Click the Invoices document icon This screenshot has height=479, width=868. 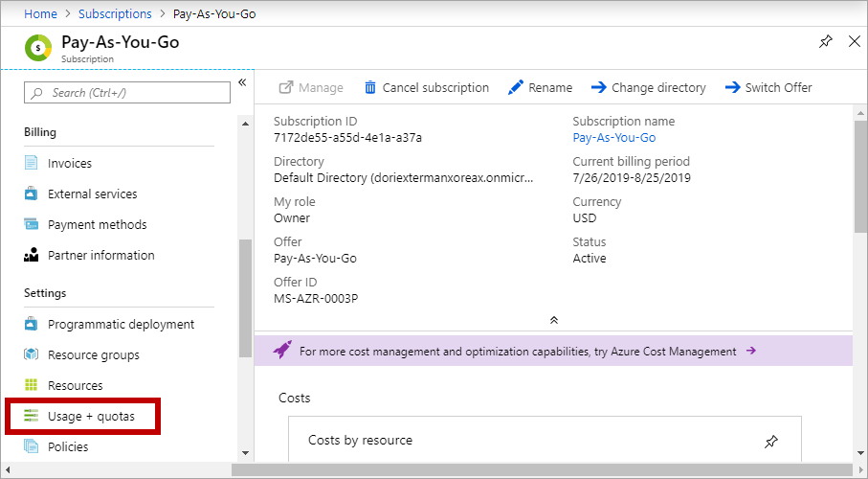(31, 163)
